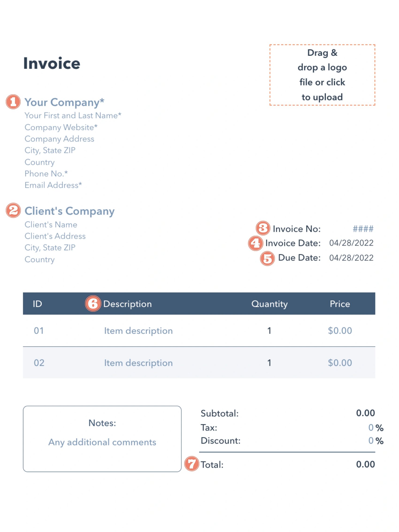This screenshot has height=532, width=399.
Task: Click marker 4 next to Invoice Date
Action: [x=255, y=243]
